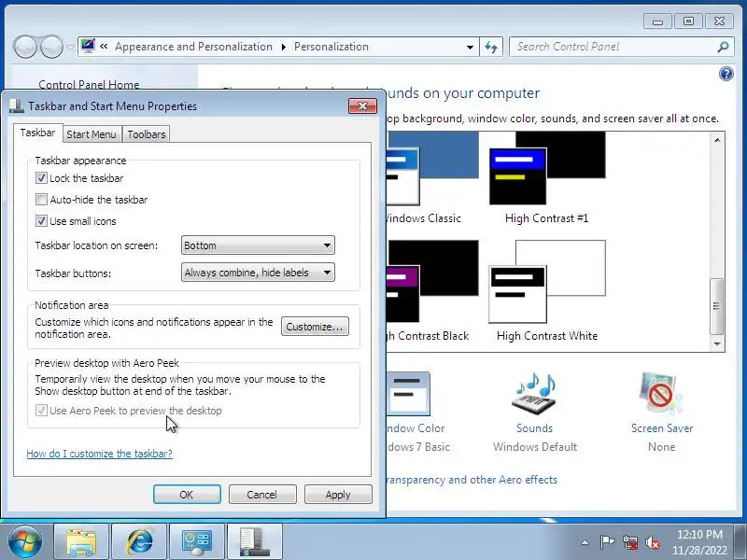This screenshot has width=747, height=560.
Task: Open Windows Explorer from the taskbar
Action: [81, 541]
